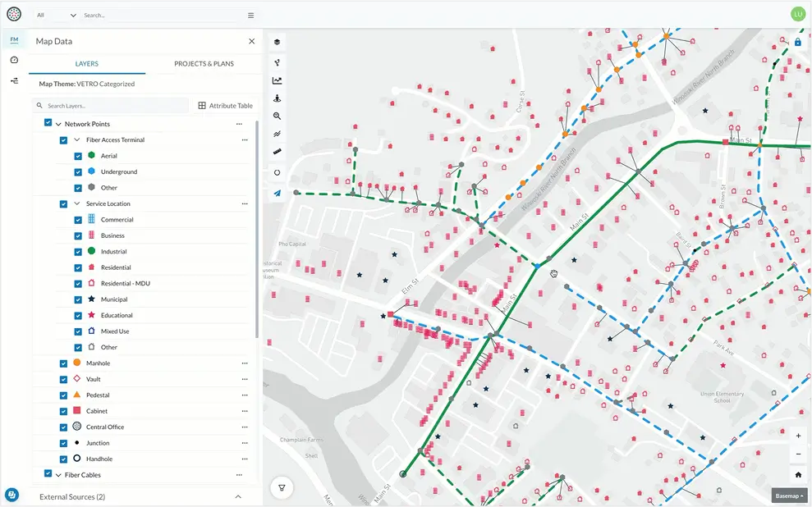The image size is (812, 507).
Task: Switch to the PROJECTS & PLANS tab
Action: click(x=204, y=64)
